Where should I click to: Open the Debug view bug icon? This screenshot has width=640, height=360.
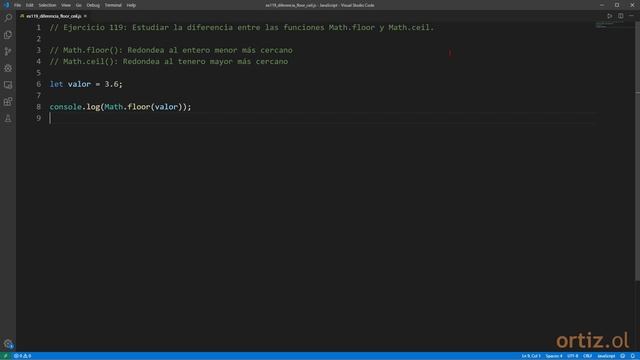pos(8,68)
